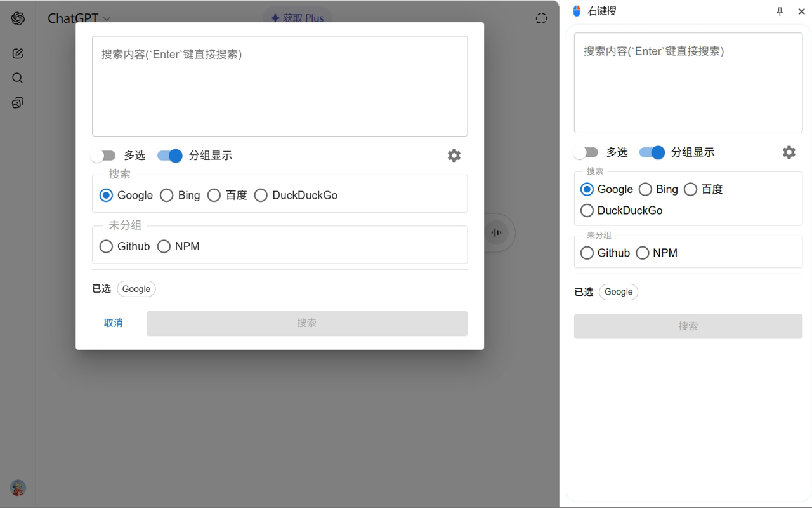Click the selected Google chip in the side panel
The width and height of the screenshot is (812, 508).
tap(619, 291)
